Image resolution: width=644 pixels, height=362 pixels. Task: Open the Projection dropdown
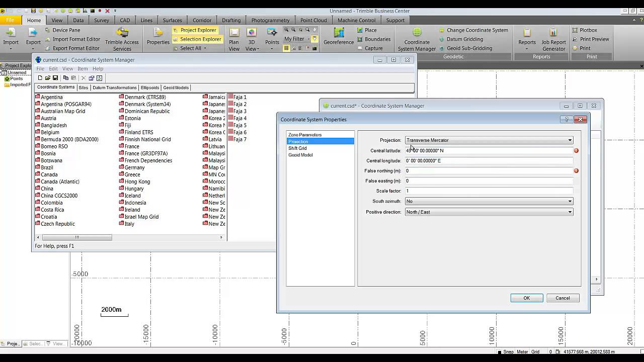tap(489, 140)
